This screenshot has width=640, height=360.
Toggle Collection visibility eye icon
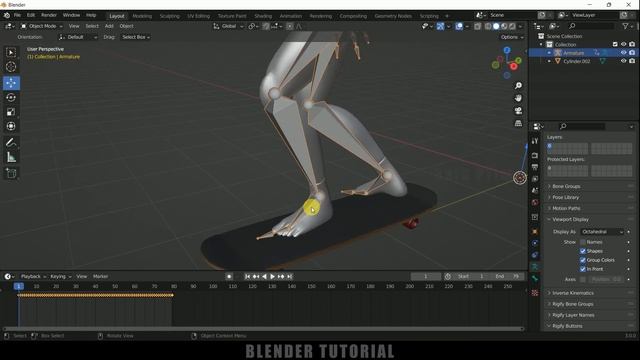(623, 44)
